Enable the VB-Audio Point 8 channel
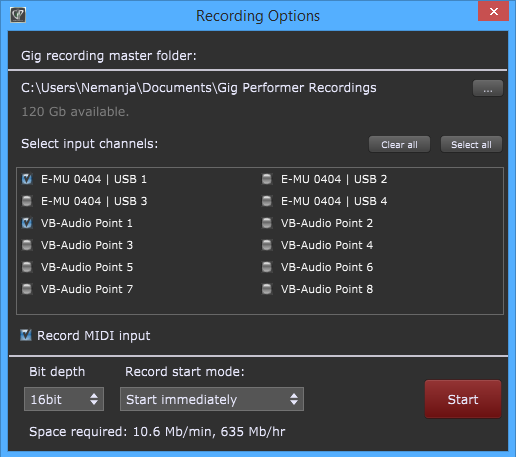 click(267, 289)
